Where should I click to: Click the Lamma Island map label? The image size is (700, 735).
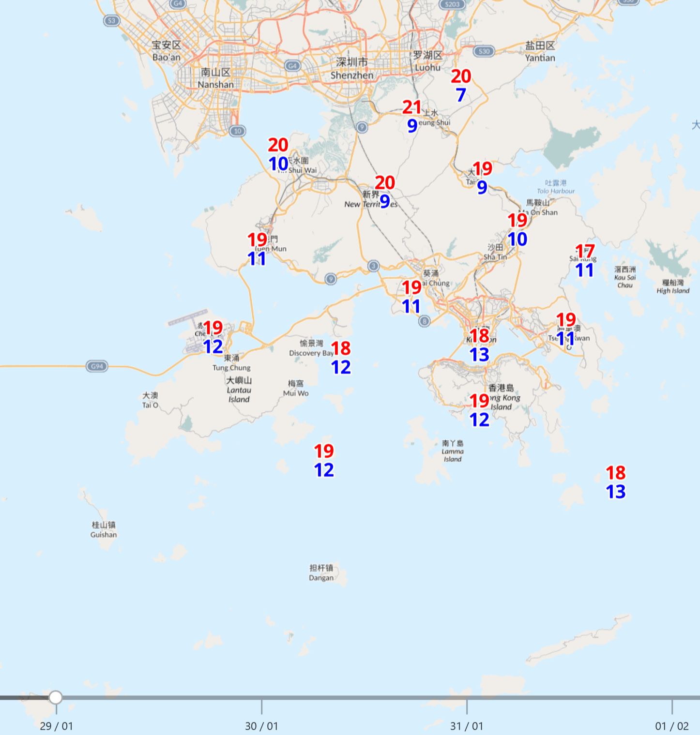[453, 451]
